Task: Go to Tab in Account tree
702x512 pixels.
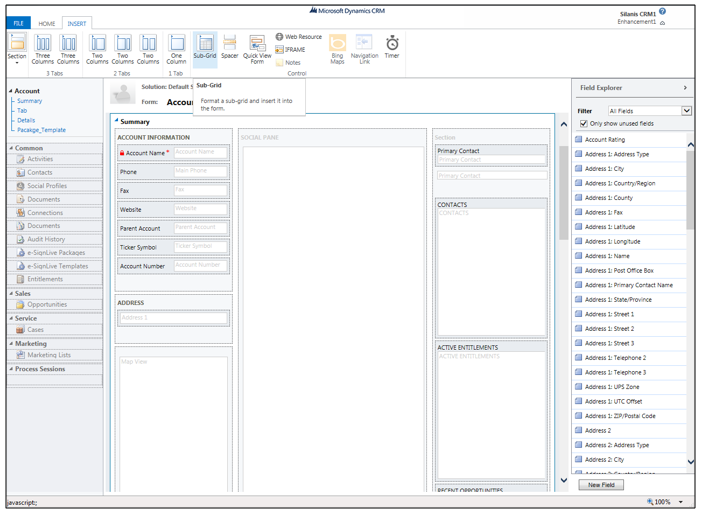Action: (x=22, y=111)
